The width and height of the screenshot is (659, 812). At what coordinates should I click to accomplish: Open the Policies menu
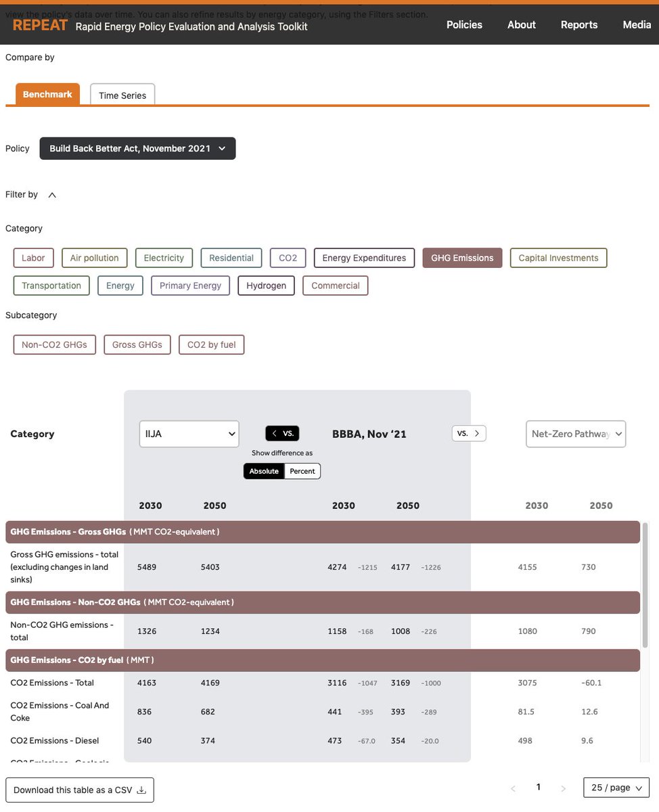(x=464, y=24)
